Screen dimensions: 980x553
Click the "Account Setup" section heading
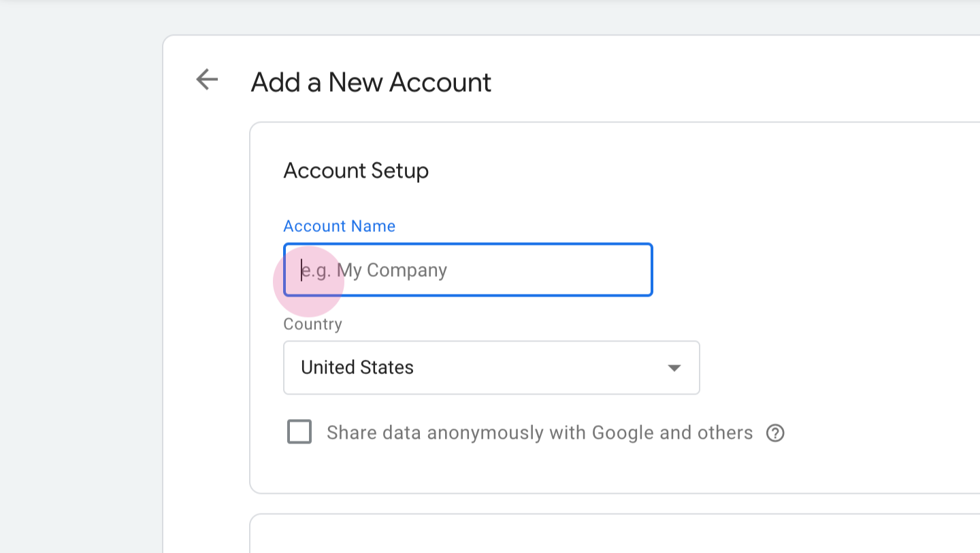(356, 170)
